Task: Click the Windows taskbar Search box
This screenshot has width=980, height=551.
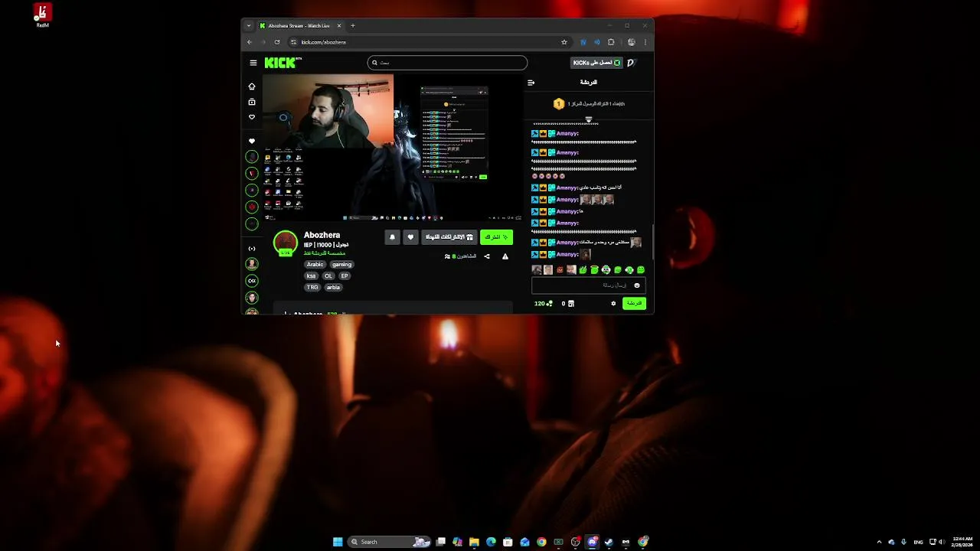Action: pos(390,542)
